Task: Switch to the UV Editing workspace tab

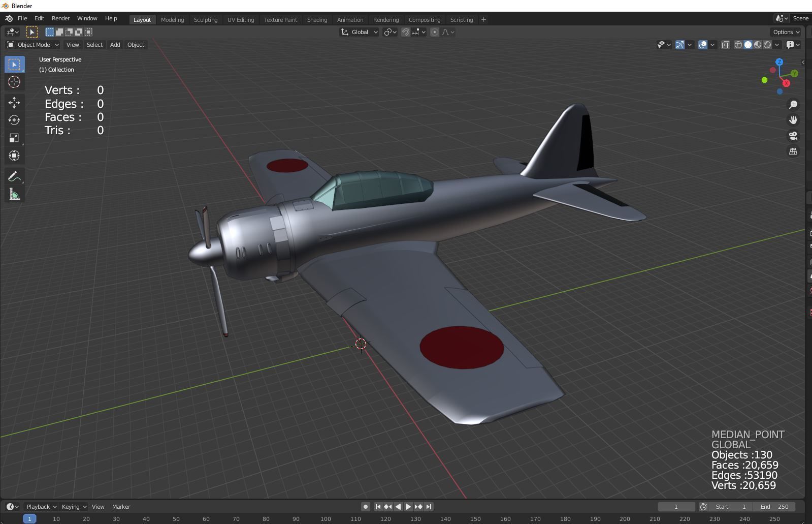Action: (241, 20)
